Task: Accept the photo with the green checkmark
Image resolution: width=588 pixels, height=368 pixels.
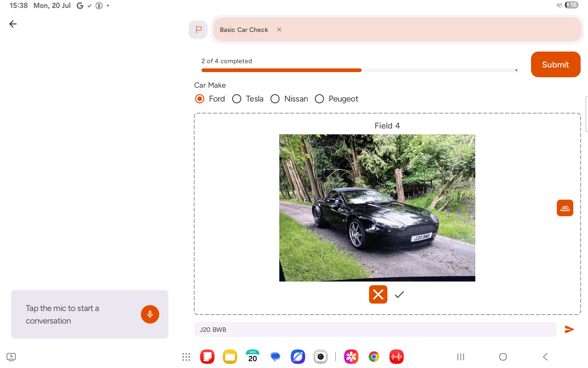Action: (399, 294)
